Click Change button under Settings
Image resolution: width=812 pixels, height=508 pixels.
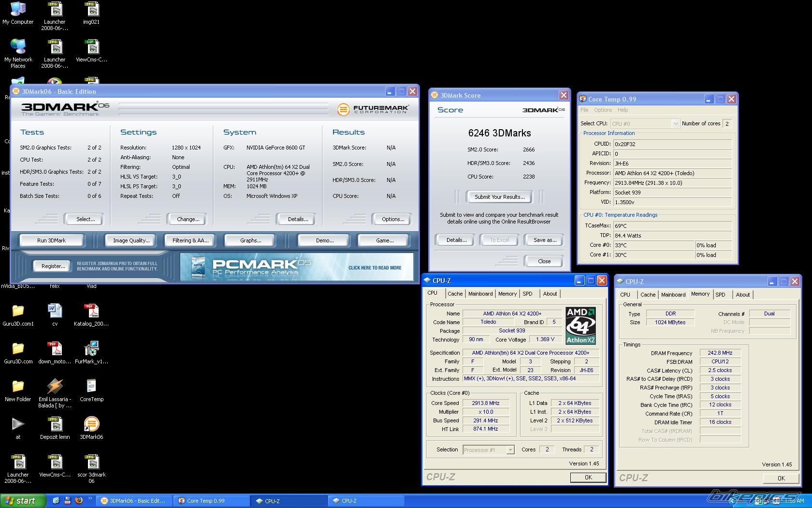coord(188,219)
